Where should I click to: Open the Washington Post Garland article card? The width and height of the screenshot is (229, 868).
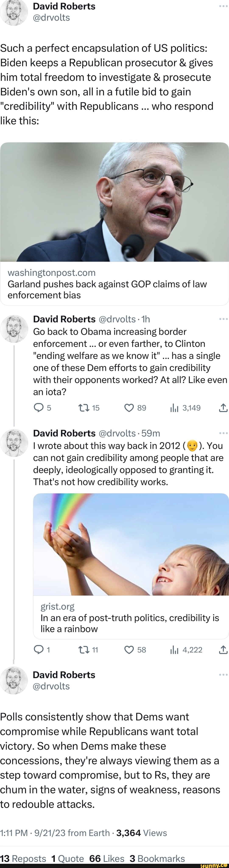(114, 284)
